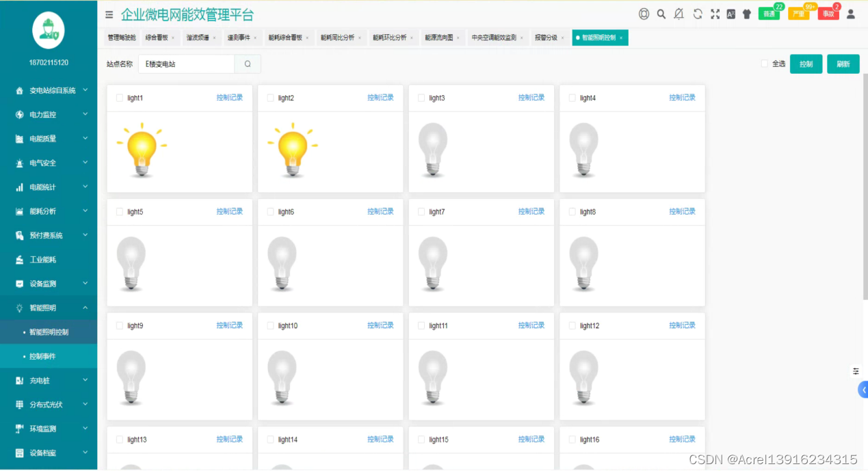Open the user profile icon

tap(851, 14)
